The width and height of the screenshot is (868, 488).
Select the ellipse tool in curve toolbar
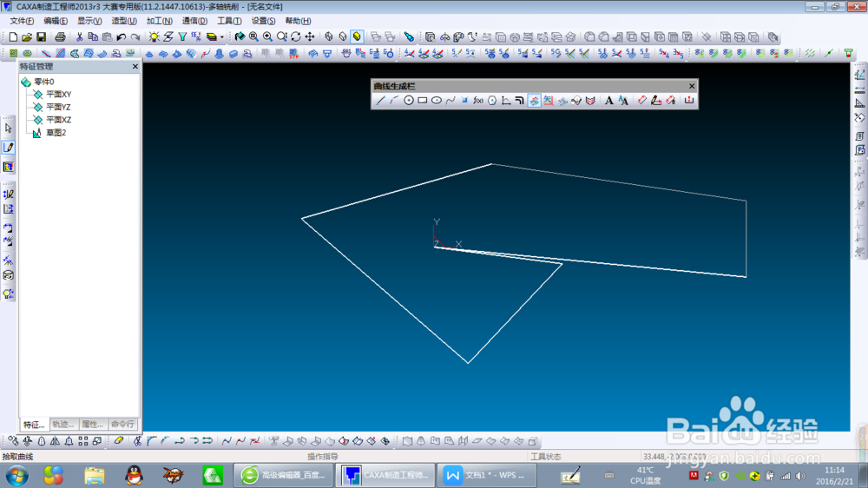437,100
